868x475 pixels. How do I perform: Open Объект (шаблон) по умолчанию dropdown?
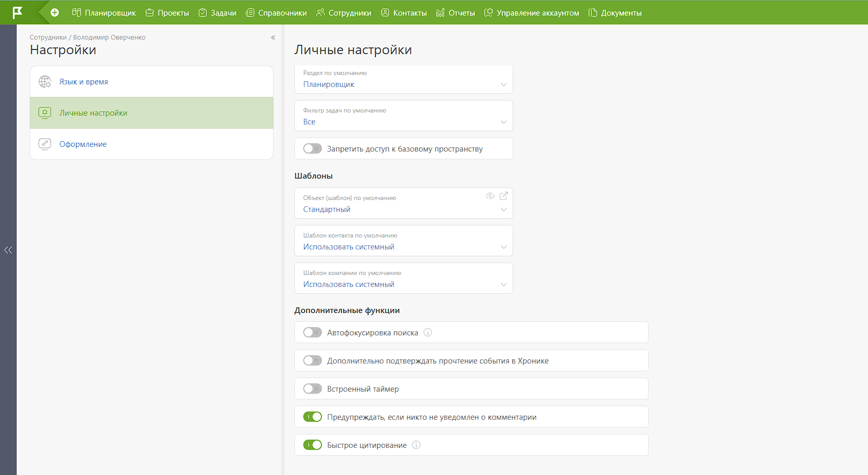(404, 203)
